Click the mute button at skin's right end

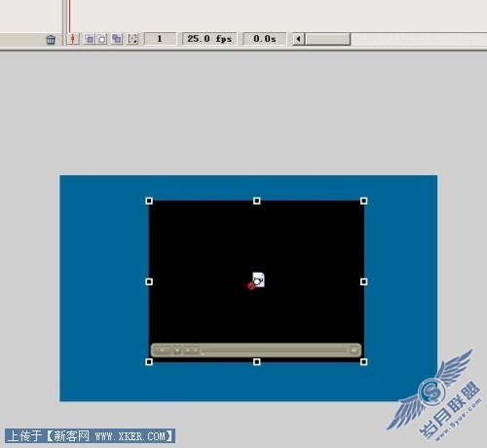pos(354,350)
